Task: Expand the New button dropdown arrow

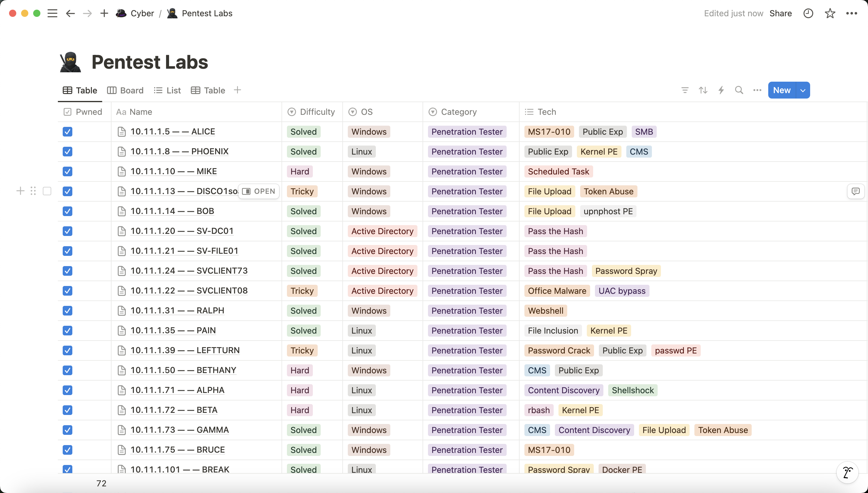Action: [803, 90]
